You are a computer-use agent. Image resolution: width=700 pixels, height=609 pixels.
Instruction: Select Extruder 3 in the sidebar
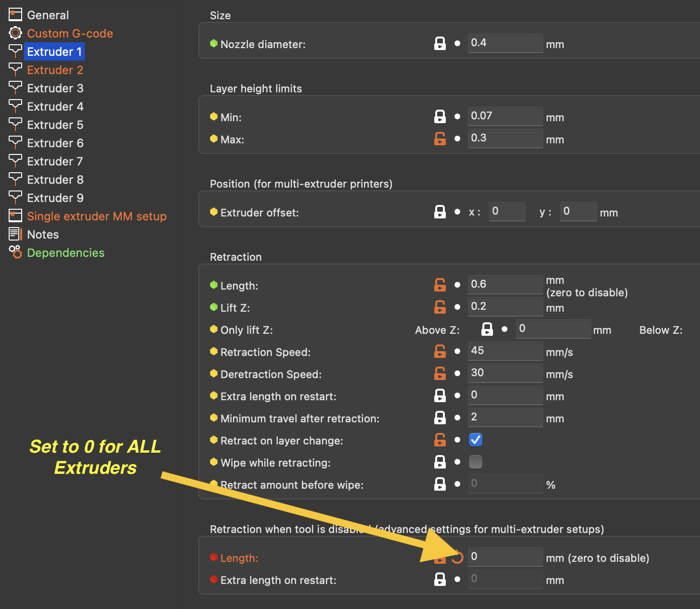(55, 88)
